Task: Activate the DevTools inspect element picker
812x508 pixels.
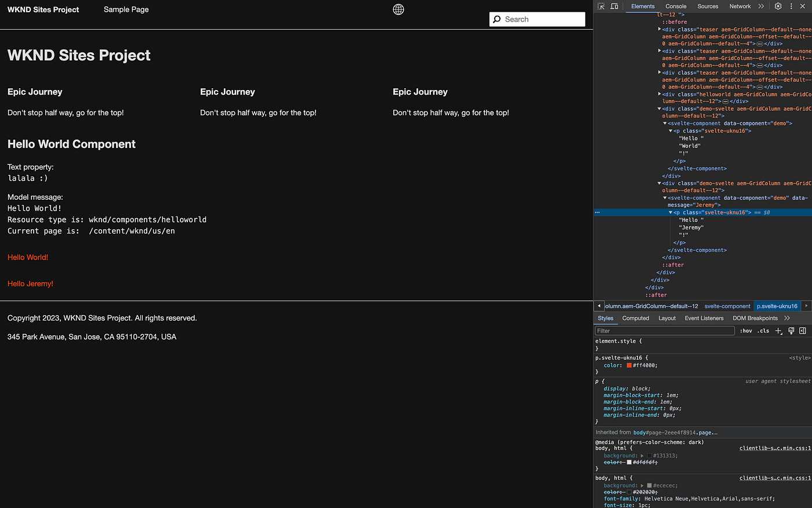Action: 601,6
